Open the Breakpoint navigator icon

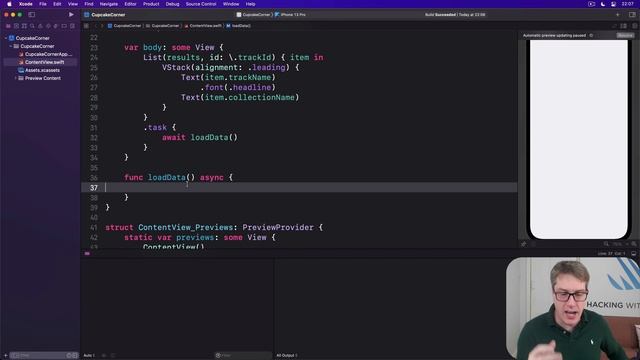pos(64,26)
